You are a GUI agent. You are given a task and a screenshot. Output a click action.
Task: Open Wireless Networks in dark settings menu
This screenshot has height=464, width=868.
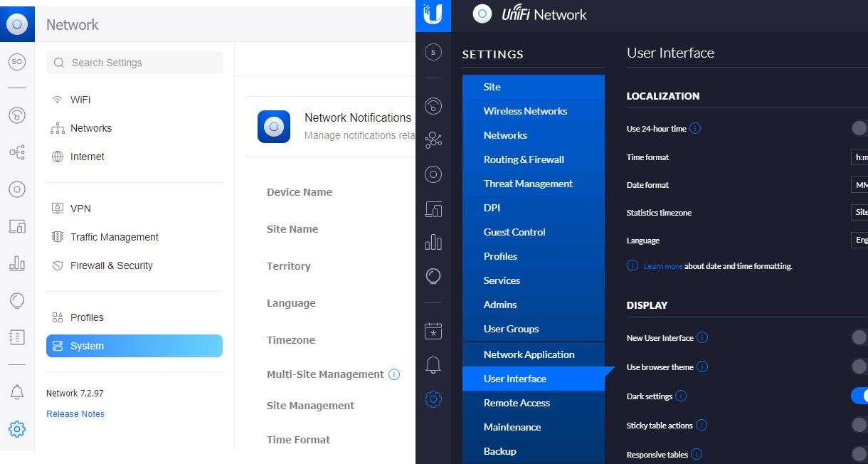pyautogui.click(x=534, y=111)
